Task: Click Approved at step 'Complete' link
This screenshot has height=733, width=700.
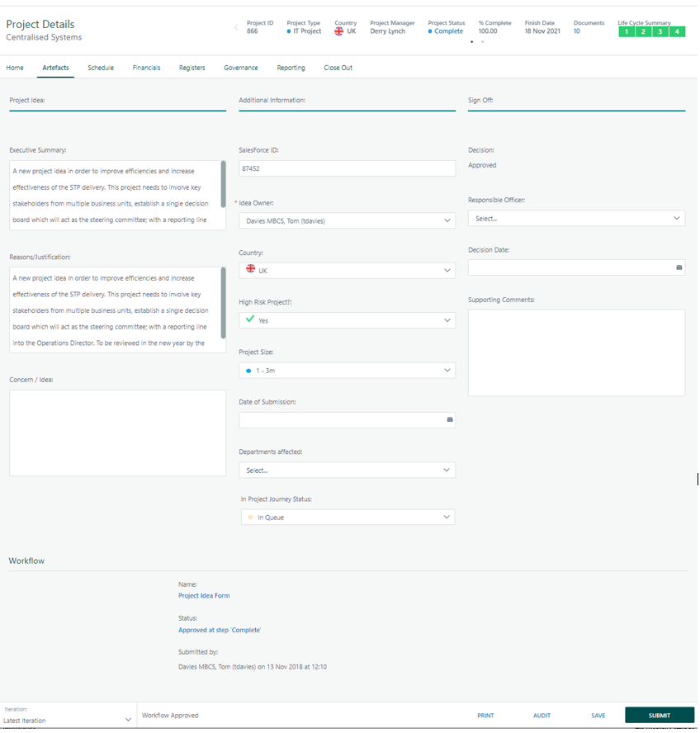Action: coord(220,630)
